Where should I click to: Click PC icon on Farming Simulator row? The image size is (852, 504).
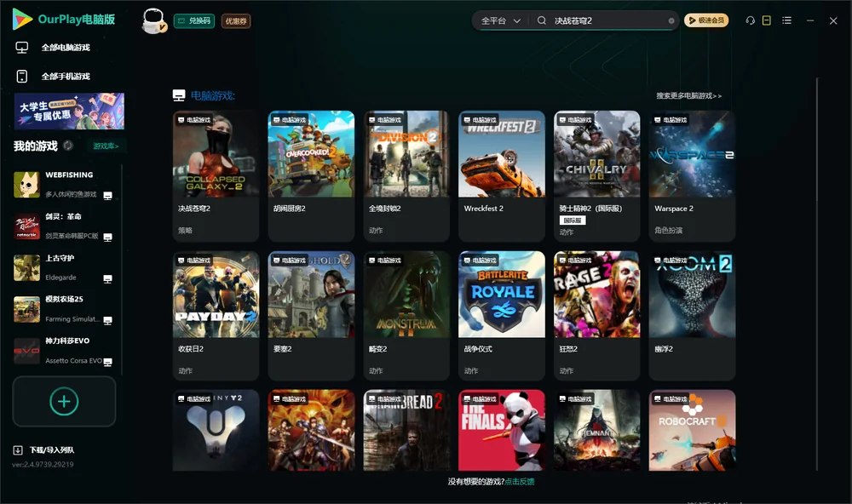coord(107,320)
